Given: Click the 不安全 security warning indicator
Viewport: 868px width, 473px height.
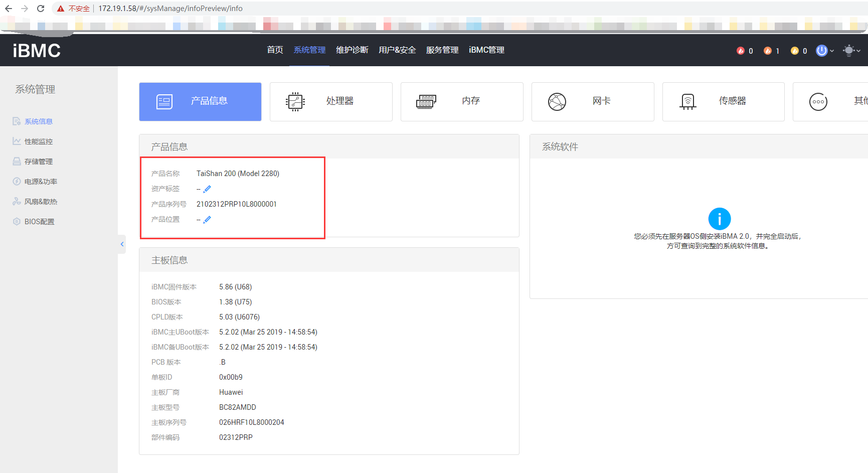Looking at the screenshot, I should (x=73, y=9).
